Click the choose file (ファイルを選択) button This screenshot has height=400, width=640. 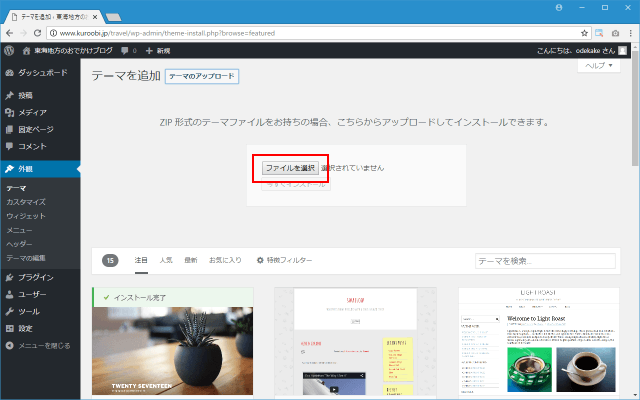pos(290,168)
